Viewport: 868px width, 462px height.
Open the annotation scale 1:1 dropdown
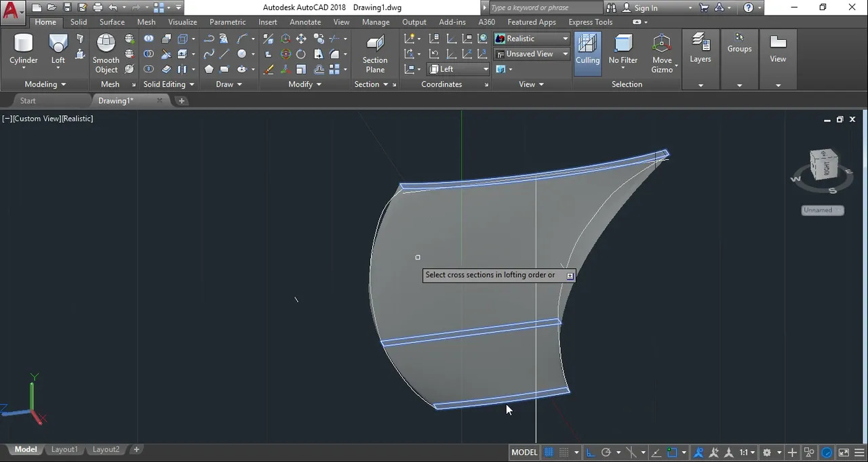click(747, 453)
